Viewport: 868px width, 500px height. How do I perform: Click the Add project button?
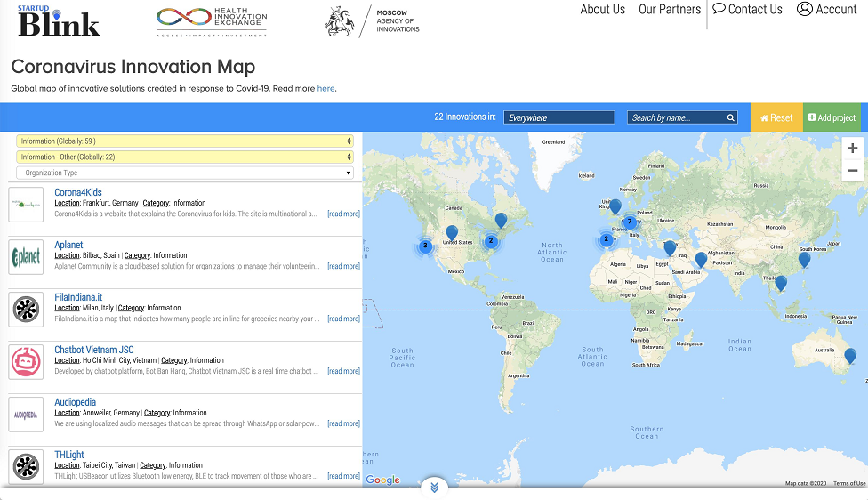(x=832, y=117)
